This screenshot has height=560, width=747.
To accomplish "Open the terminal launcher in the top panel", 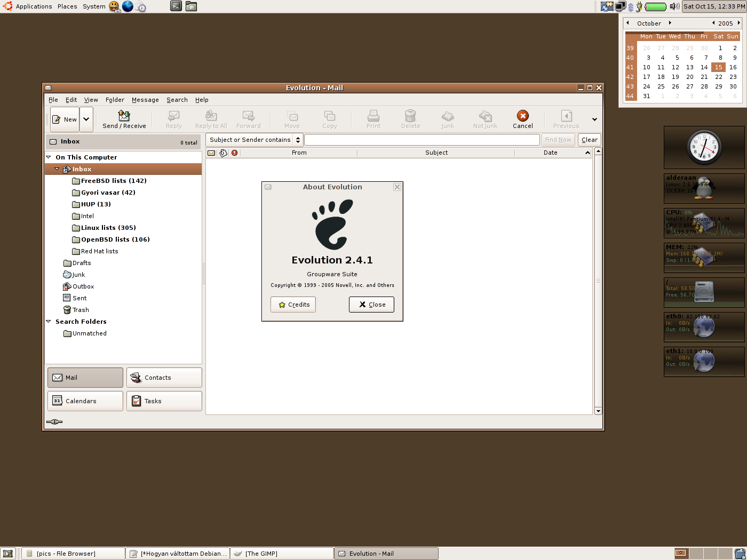I will (x=176, y=6).
